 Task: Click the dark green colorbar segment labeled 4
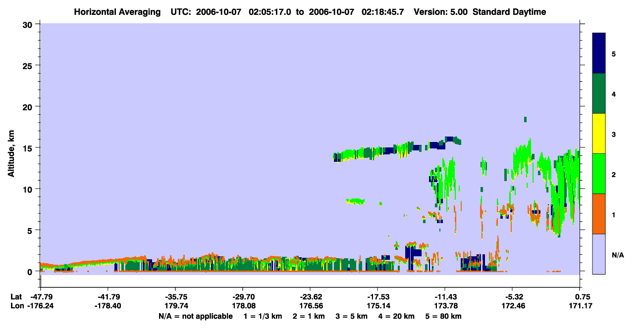(x=599, y=94)
